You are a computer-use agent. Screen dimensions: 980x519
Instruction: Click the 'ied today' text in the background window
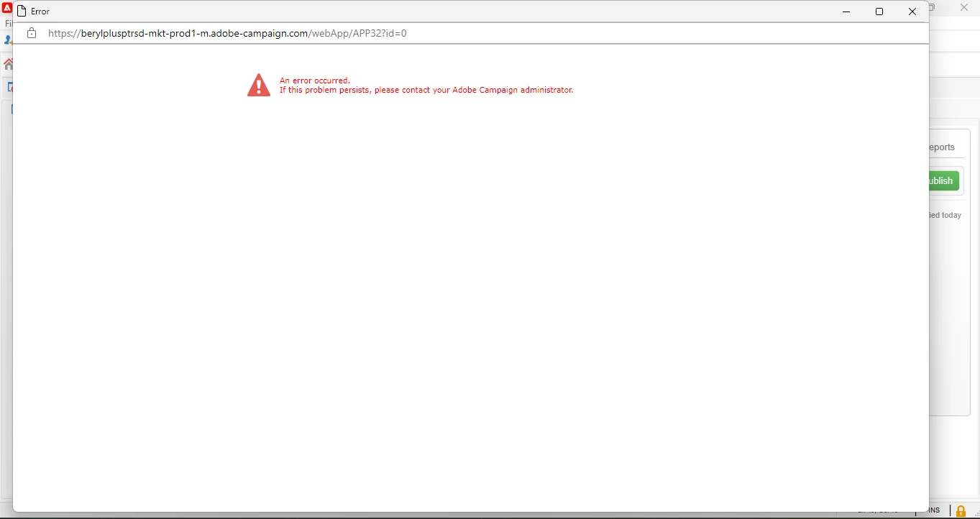point(946,216)
